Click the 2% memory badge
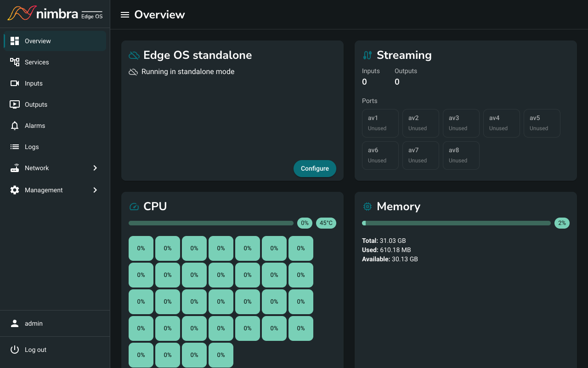The width and height of the screenshot is (588, 368). (562, 223)
